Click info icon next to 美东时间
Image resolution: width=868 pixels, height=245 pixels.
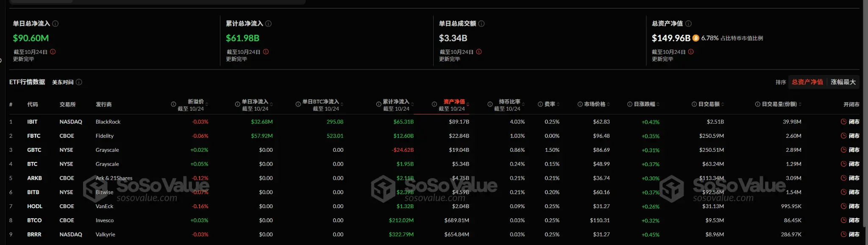coord(79,82)
